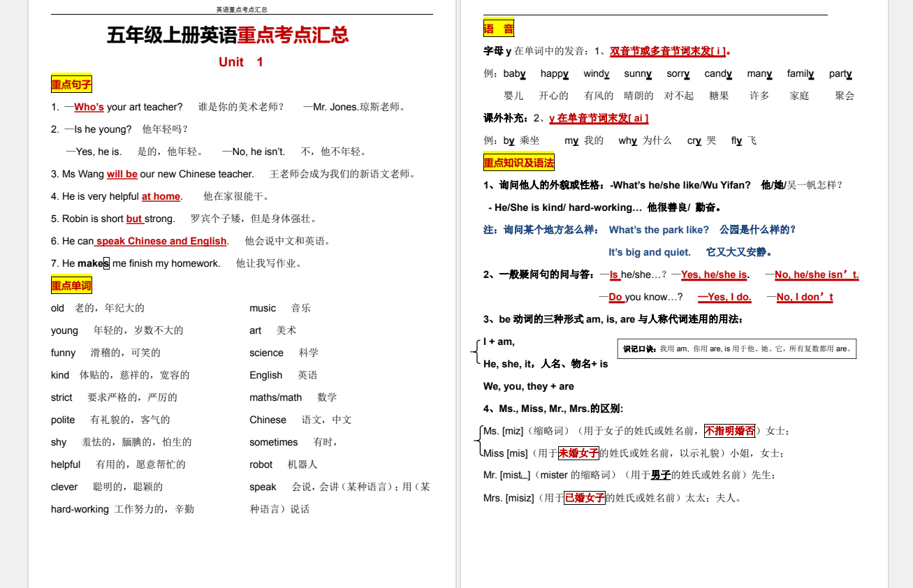Click the boxed red text 已婚女子
The image size is (913, 588).
(585, 498)
